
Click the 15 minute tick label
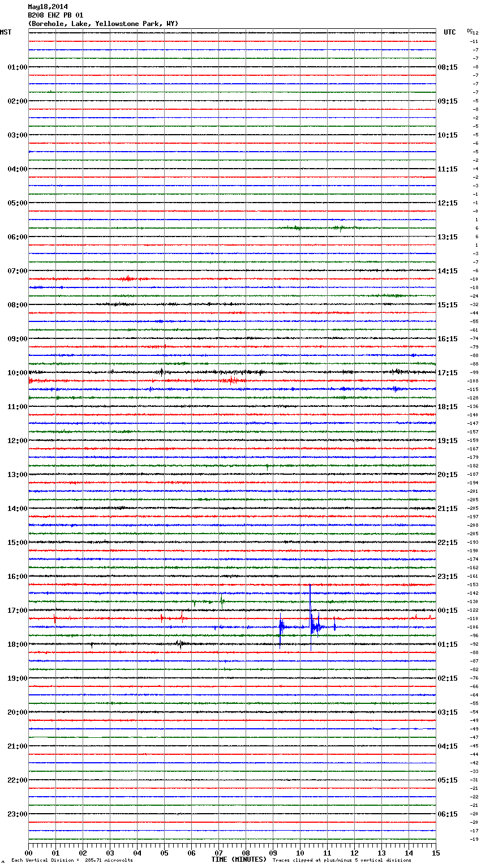(435, 853)
